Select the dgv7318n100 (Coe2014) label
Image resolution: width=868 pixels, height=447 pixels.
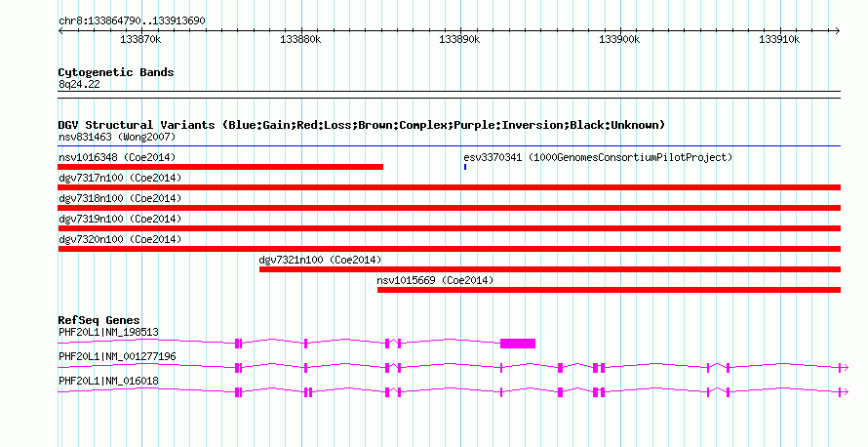pyautogui.click(x=120, y=198)
